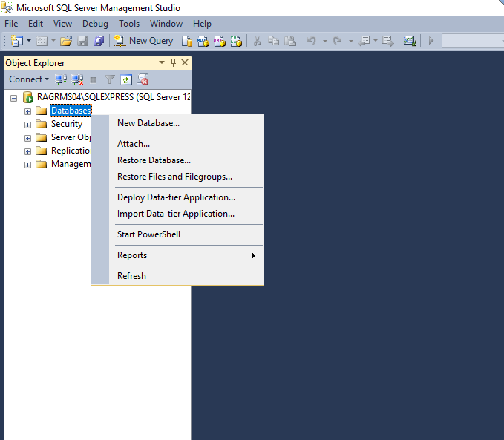Click the Redo arrow icon
The width and height of the screenshot is (504, 440).
(x=338, y=41)
